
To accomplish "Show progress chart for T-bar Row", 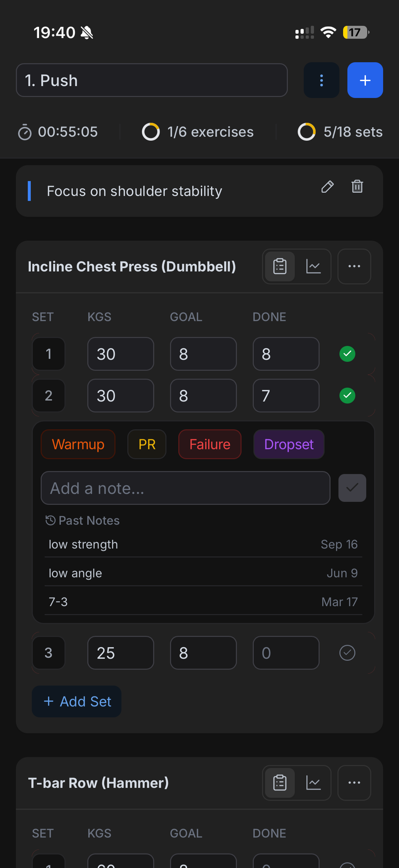I will coord(313,783).
